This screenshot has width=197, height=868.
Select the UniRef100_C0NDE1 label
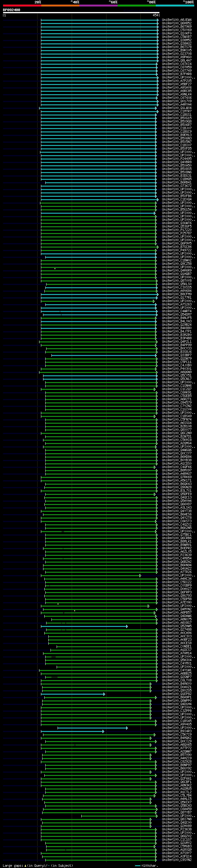pyautogui.click(x=177, y=646)
